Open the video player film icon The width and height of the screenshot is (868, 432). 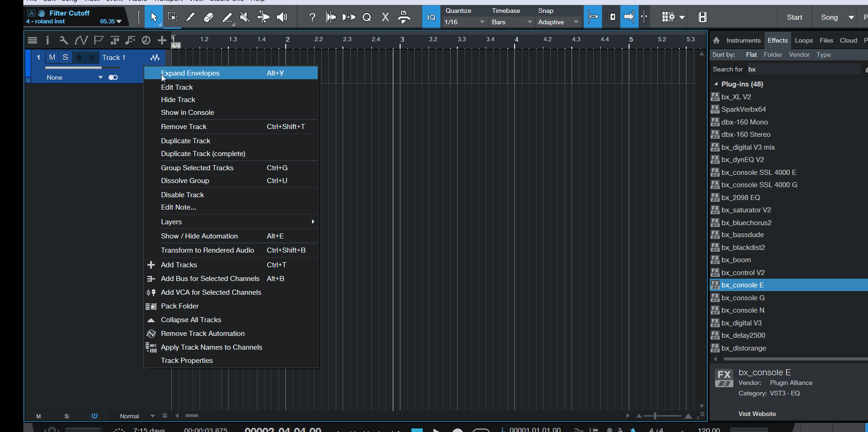702,17
